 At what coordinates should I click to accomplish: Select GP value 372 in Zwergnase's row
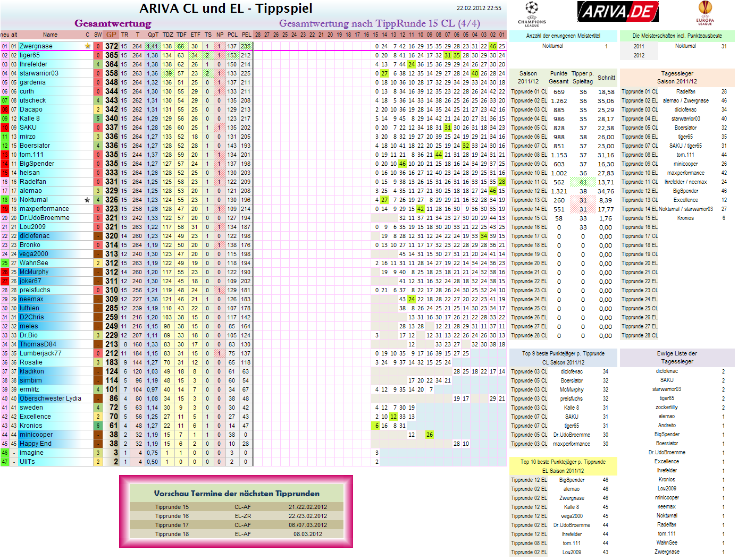coord(112,46)
